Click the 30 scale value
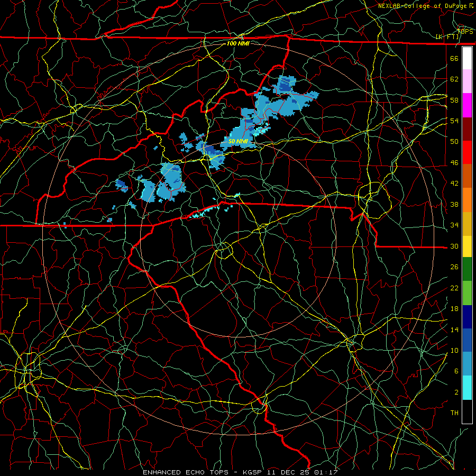Screen dimensions: 476x476 (x=454, y=246)
